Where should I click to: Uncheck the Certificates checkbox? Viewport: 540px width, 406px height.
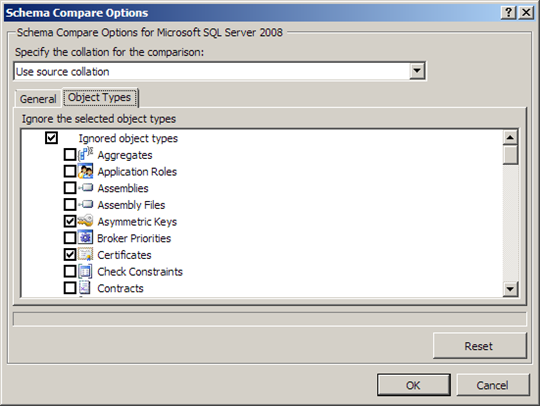[70, 254]
